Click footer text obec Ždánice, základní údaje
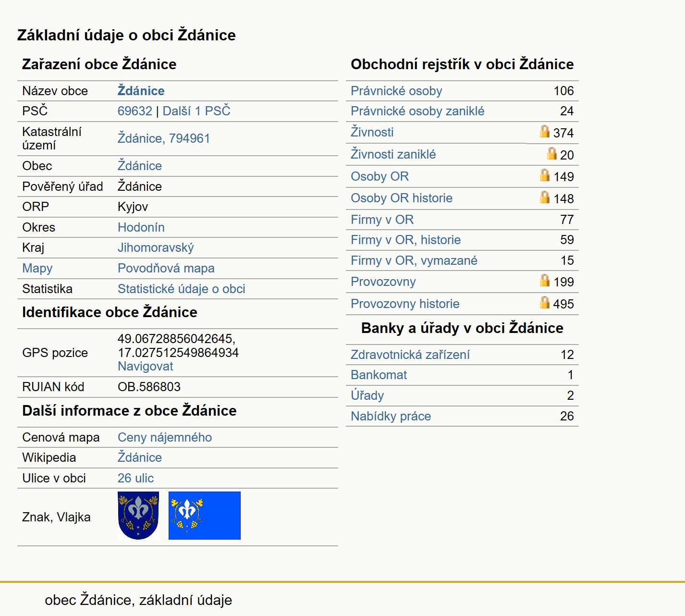 point(138,600)
